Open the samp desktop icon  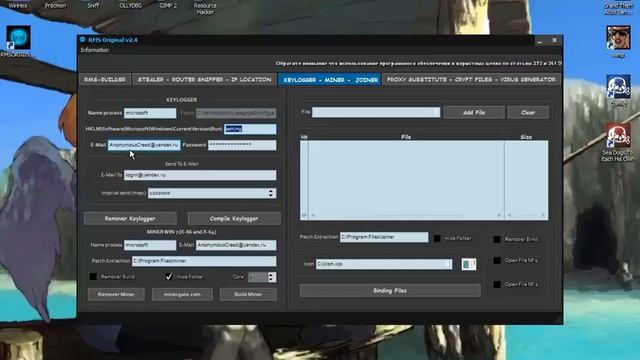tap(618, 38)
